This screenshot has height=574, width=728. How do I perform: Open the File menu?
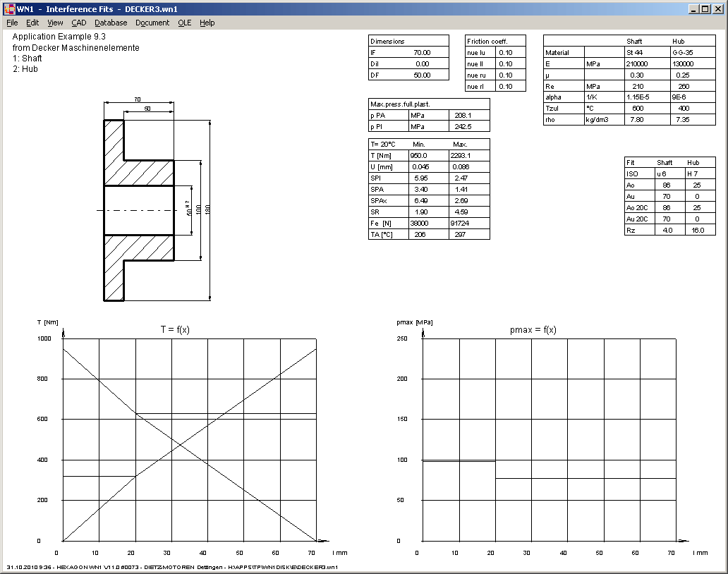tap(12, 23)
